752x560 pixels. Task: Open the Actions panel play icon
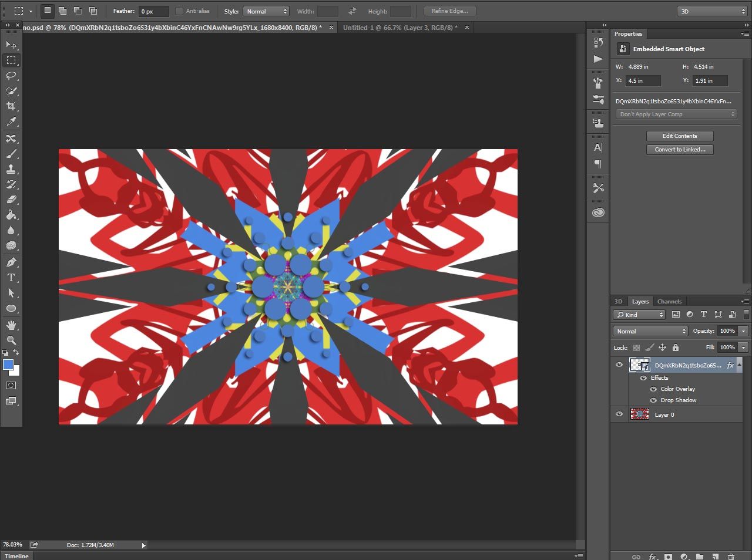(x=598, y=59)
